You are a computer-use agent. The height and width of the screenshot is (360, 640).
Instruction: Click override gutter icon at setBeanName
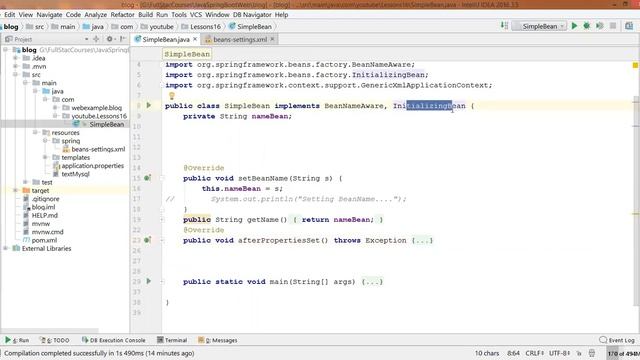pyautogui.click(x=147, y=178)
